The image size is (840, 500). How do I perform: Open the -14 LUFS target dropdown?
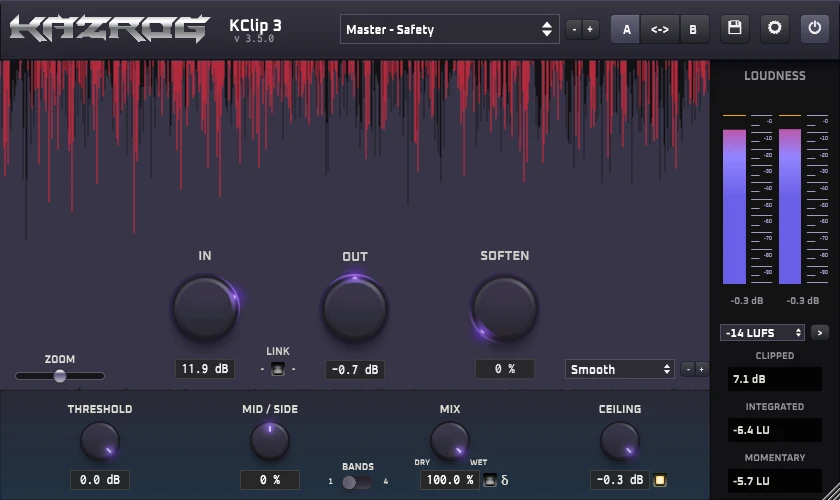[x=762, y=332]
